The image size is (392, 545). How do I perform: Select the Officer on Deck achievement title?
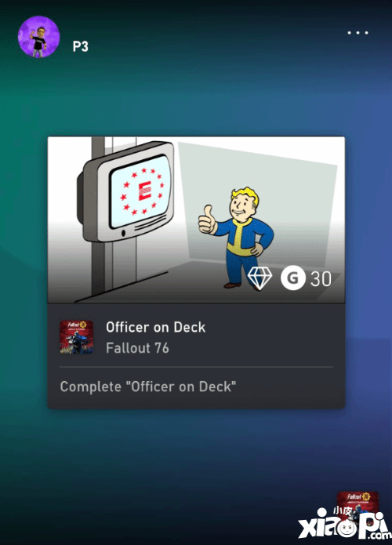point(156,327)
